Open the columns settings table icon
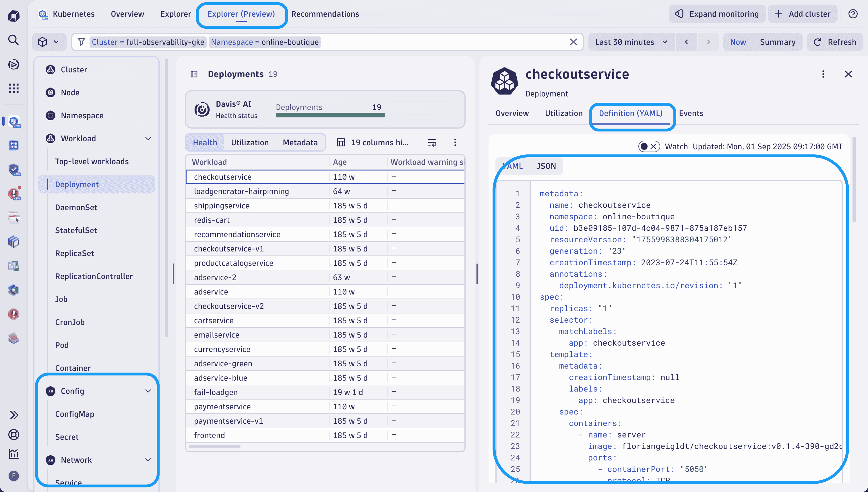 click(341, 142)
